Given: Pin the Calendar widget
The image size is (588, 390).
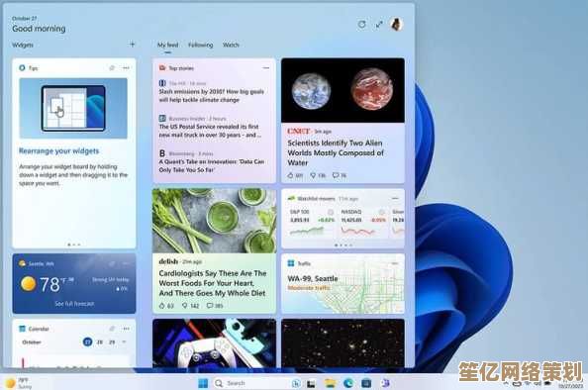Looking at the screenshot, I should pos(112,329).
